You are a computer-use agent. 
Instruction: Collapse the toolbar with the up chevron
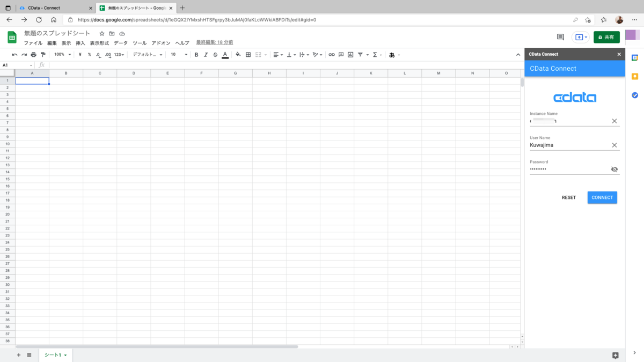[x=518, y=55]
